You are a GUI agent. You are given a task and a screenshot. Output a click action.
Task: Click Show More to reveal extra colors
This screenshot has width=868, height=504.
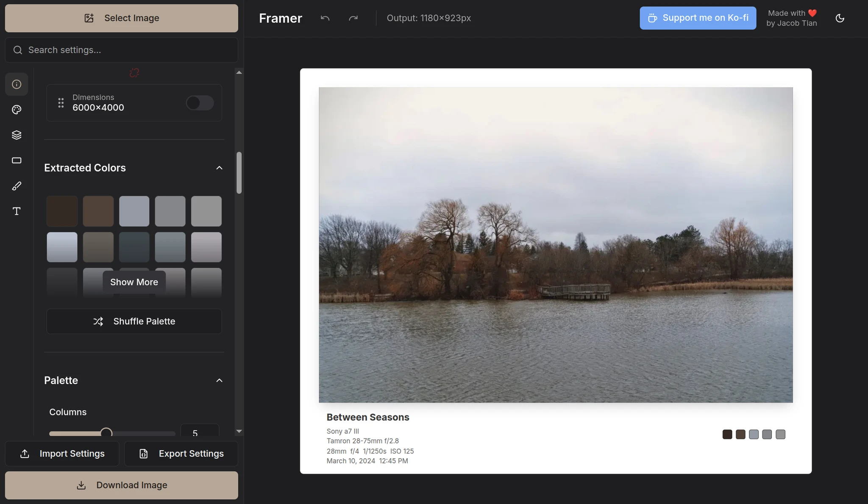point(134,282)
